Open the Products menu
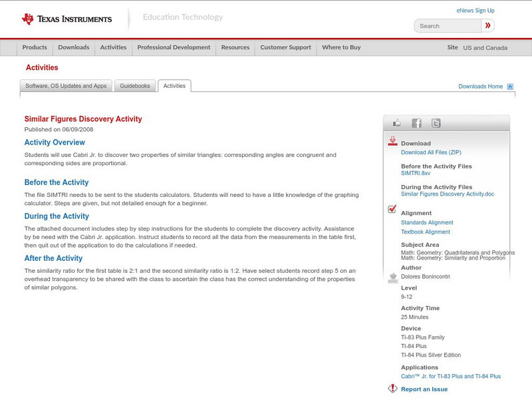This screenshot has width=532, height=398. pos(35,47)
